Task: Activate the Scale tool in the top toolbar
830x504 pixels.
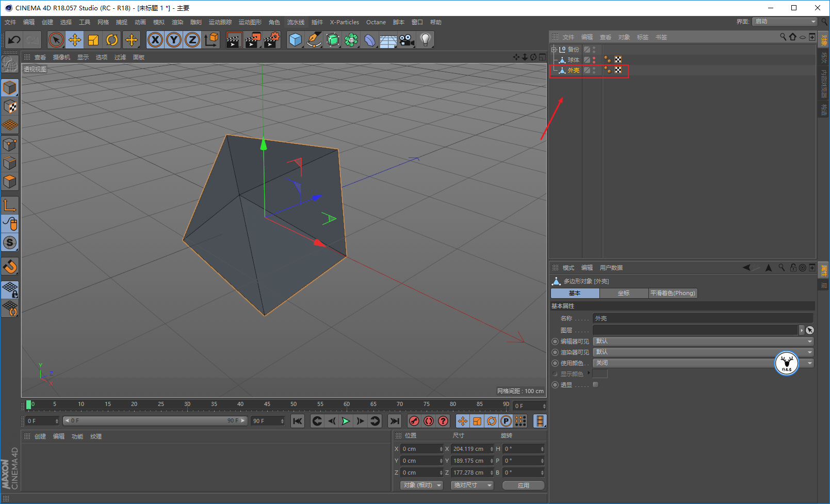Action: pyautogui.click(x=93, y=40)
